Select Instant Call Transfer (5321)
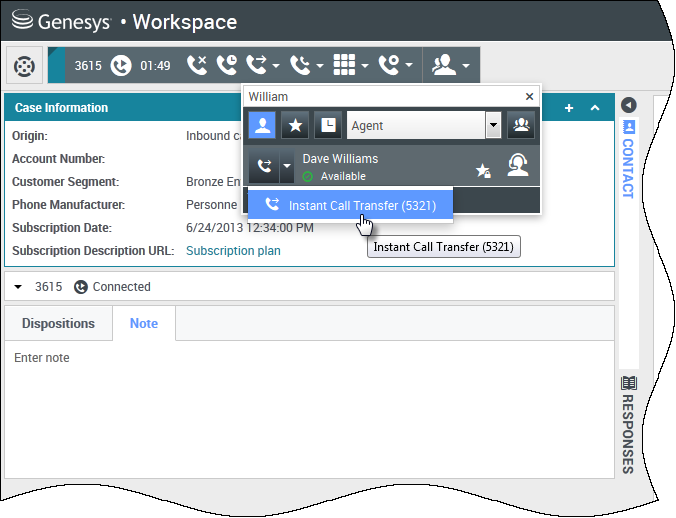 click(351, 205)
